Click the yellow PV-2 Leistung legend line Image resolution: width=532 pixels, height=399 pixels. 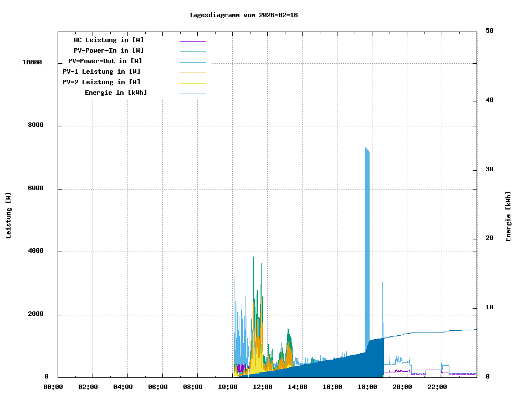pos(192,83)
